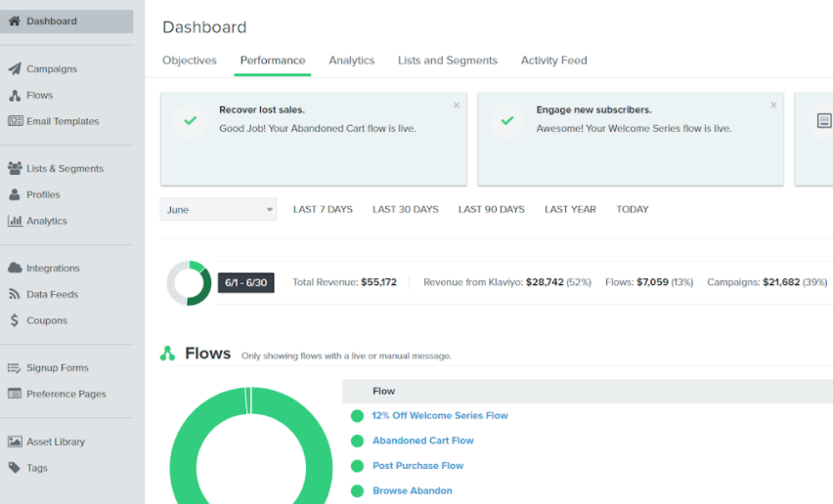
Task: Select LAST 90 DAYS date range
Action: tap(492, 210)
